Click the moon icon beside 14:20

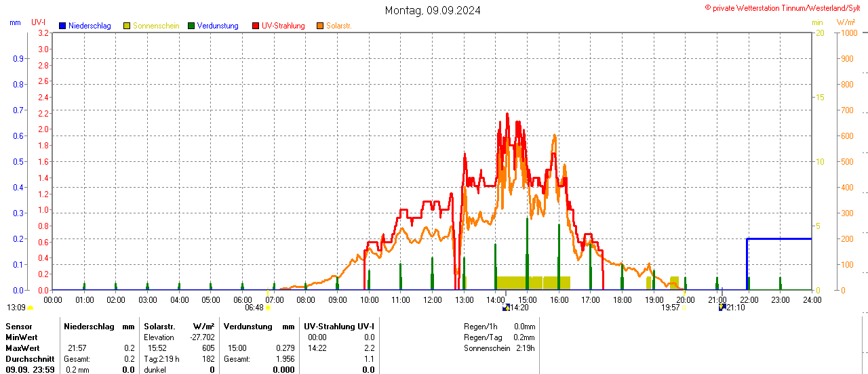coord(506,308)
